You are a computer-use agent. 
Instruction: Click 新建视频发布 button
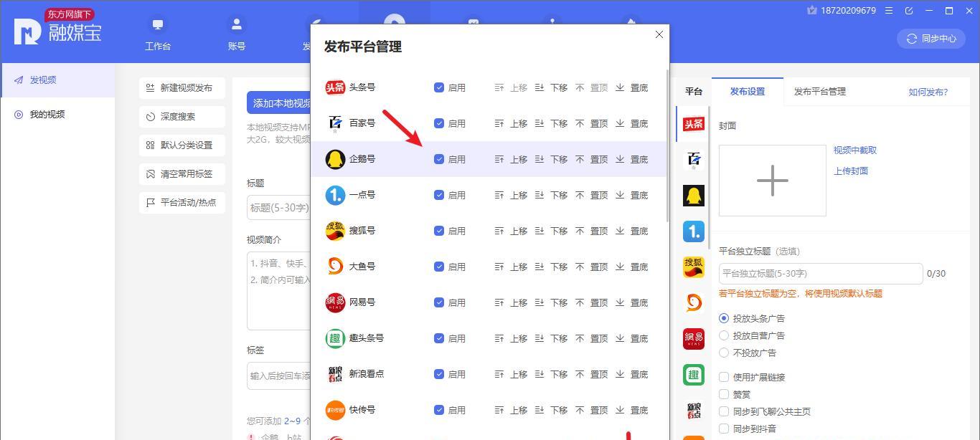182,88
